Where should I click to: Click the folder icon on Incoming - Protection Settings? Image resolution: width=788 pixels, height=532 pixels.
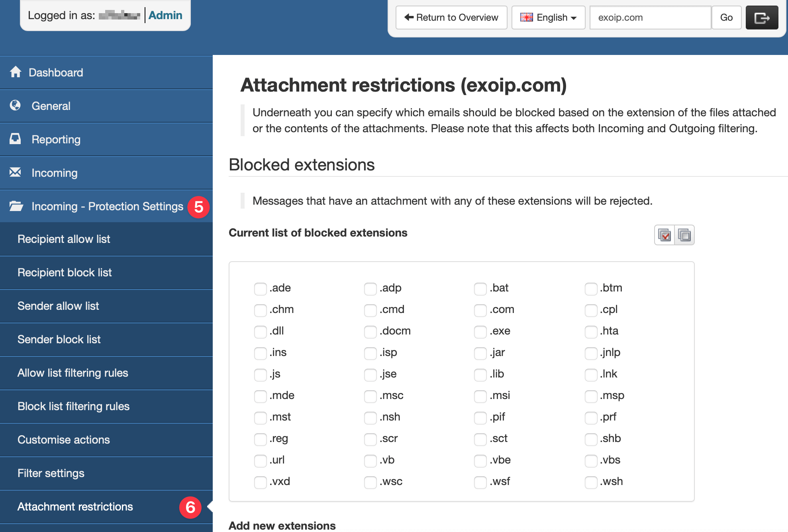pos(16,206)
